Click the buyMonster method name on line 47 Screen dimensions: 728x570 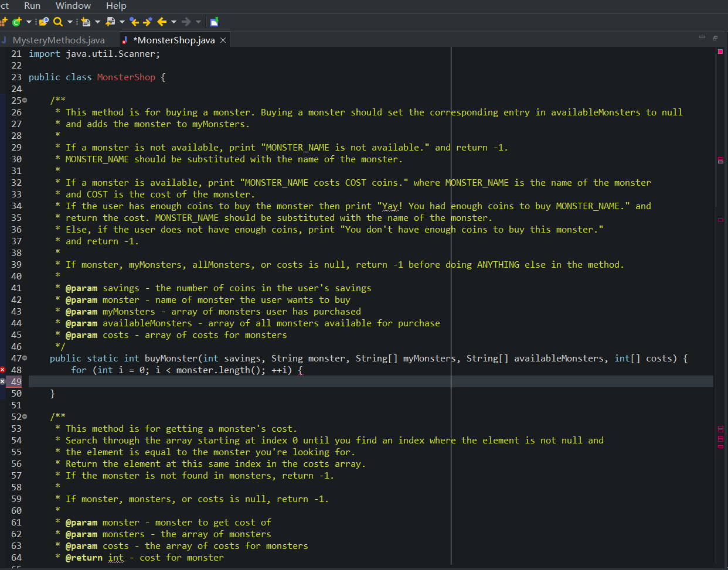(171, 358)
